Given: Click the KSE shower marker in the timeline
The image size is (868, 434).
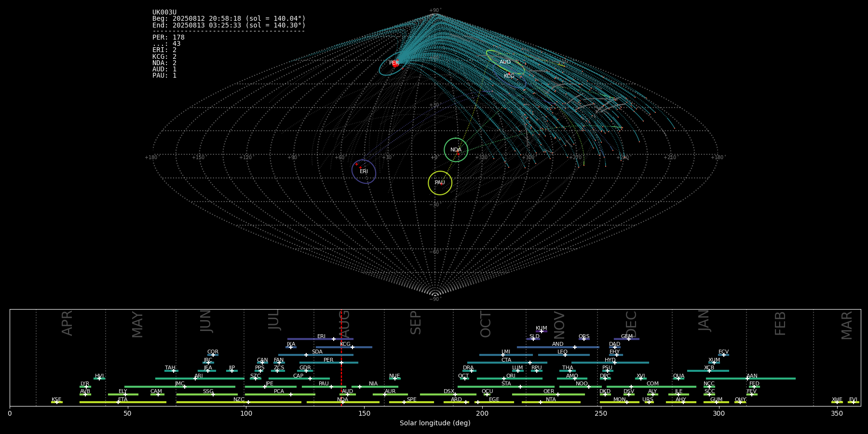Looking at the screenshot, I should (x=57, y=402).
